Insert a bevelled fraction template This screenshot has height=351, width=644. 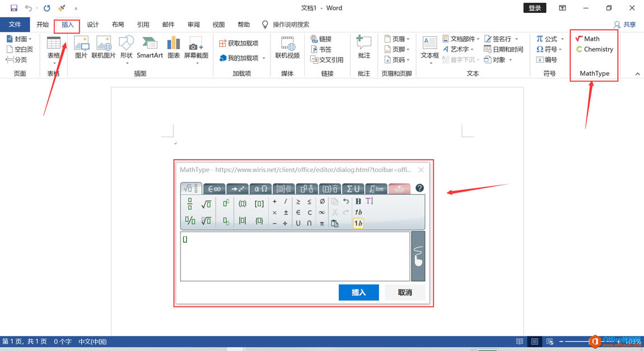pos(190,221)
